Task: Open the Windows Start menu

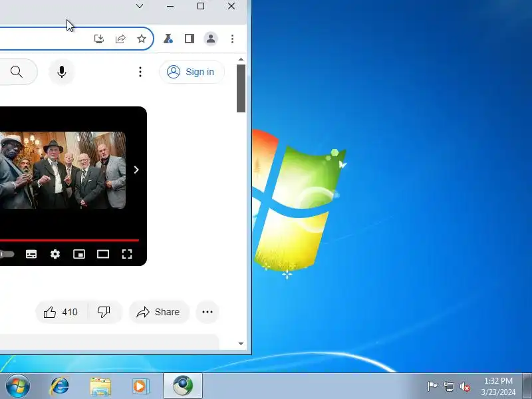Action: coord(18,386)
